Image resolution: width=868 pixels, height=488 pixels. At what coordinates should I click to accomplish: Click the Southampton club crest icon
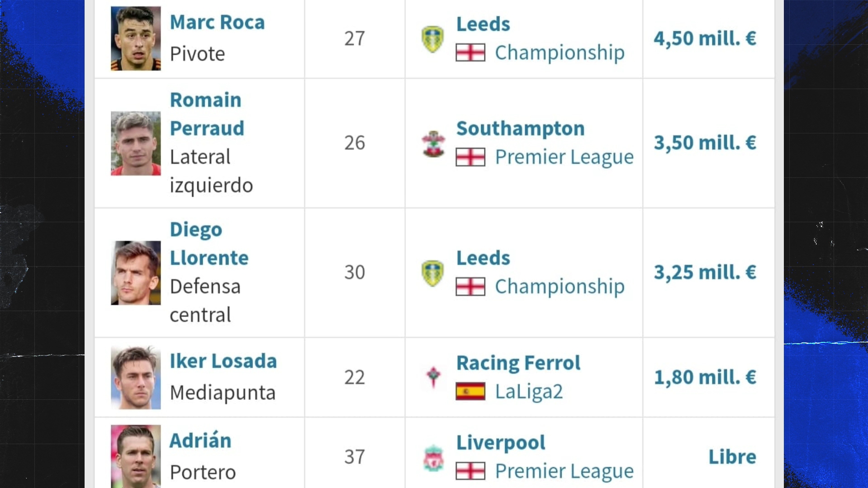click(x=433, y=143)
